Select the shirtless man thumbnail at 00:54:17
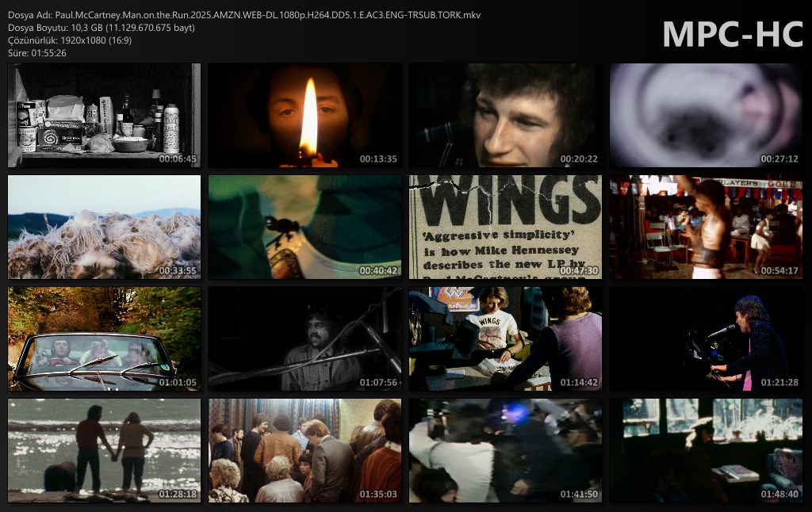The width and height of the screenshot is (812, 512). [x=706, y=227]
